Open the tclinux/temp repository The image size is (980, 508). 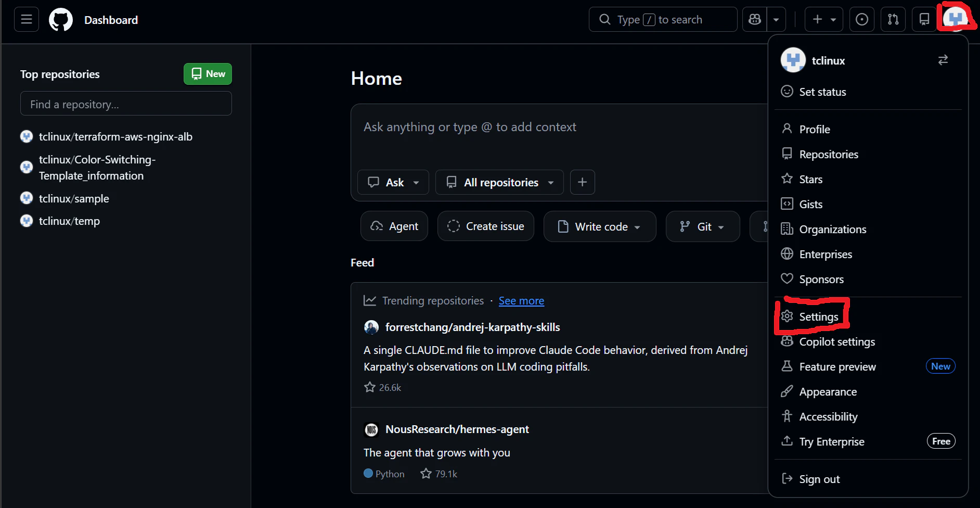pyautogui.click(x=69, y=221)
